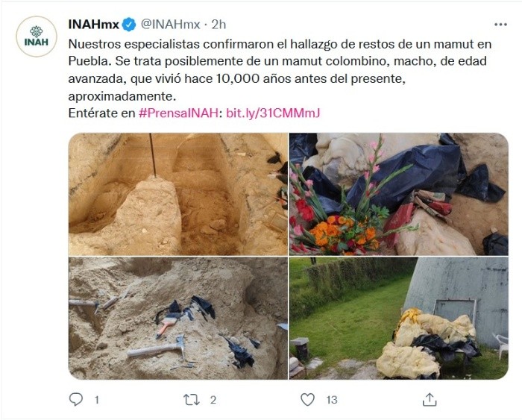Open the INAH profile avatar

tap(37, 37)
